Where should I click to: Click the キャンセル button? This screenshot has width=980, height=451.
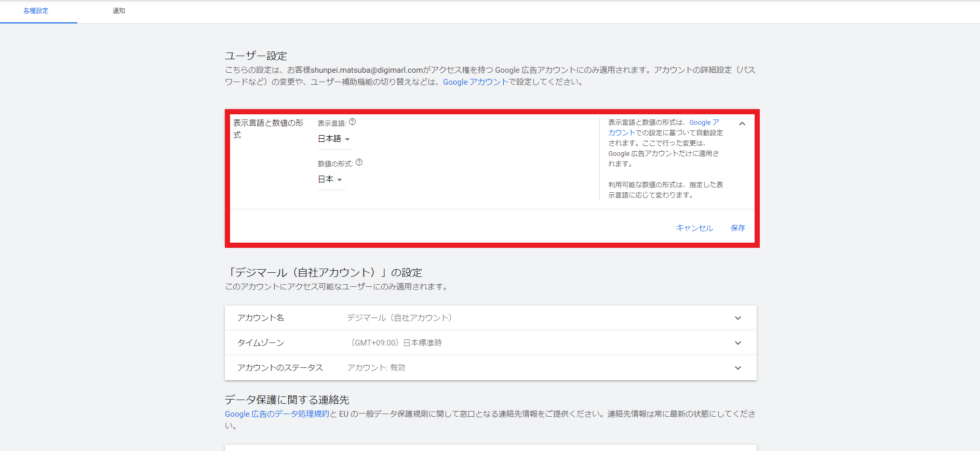694,228
